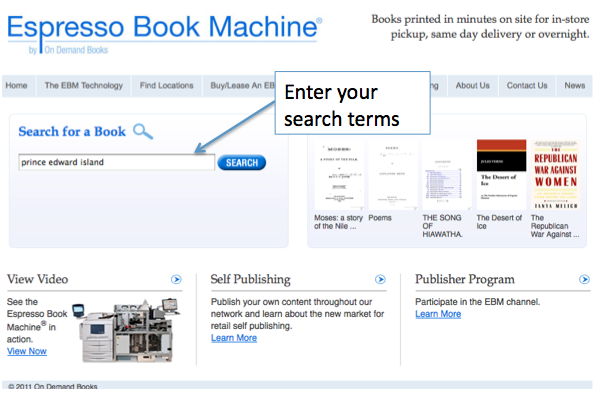Follow Learn More under Publisher Program
The width and height of the screenshot is (602, 396).
click(x=438, y=314)
